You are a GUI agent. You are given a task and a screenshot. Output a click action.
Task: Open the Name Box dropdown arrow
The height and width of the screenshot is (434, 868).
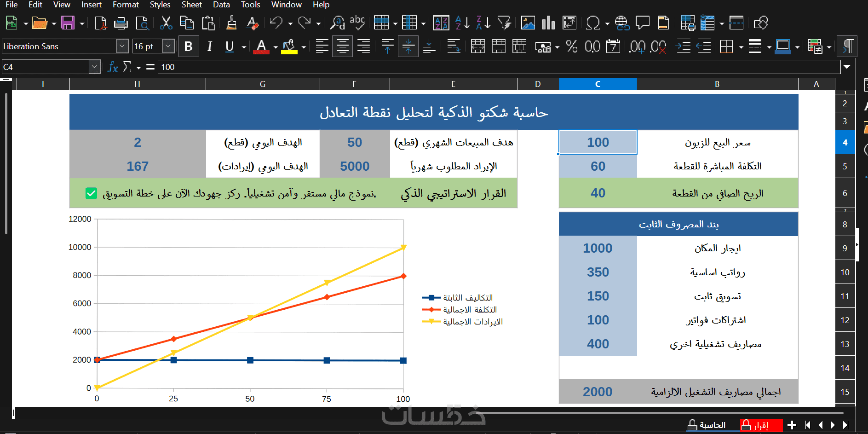click(95, 67)
